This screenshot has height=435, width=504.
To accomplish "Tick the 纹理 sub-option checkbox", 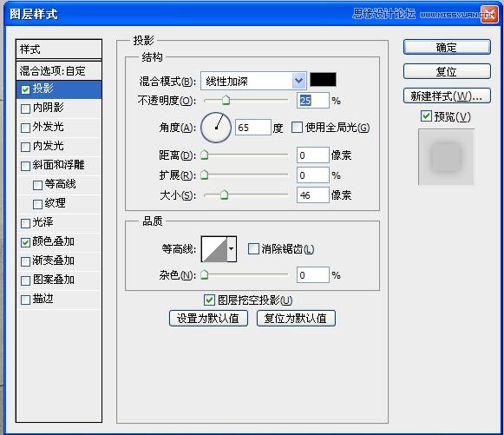I will pyautogui.click(x=37, y=204).
